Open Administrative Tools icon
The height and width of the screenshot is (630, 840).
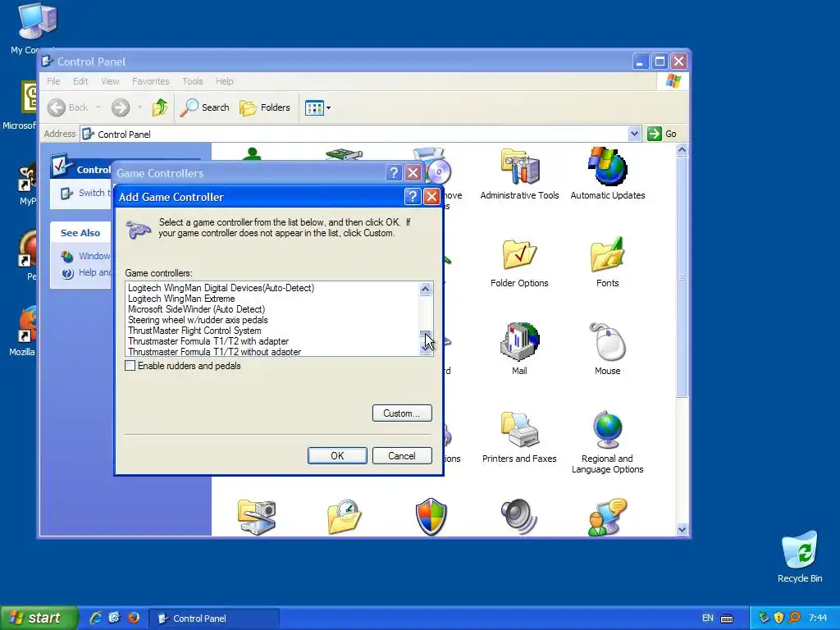[519, 174]
